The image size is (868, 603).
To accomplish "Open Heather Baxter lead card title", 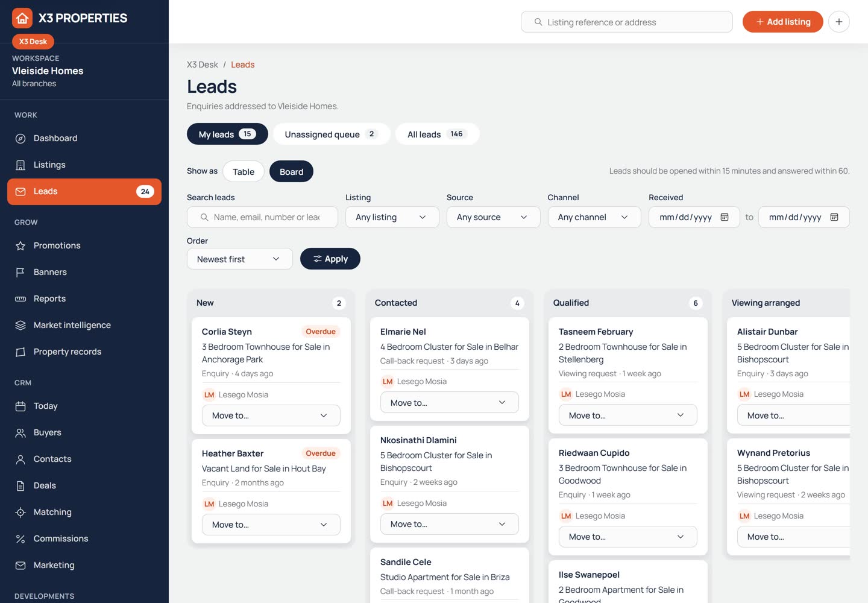I will (233, 453).
